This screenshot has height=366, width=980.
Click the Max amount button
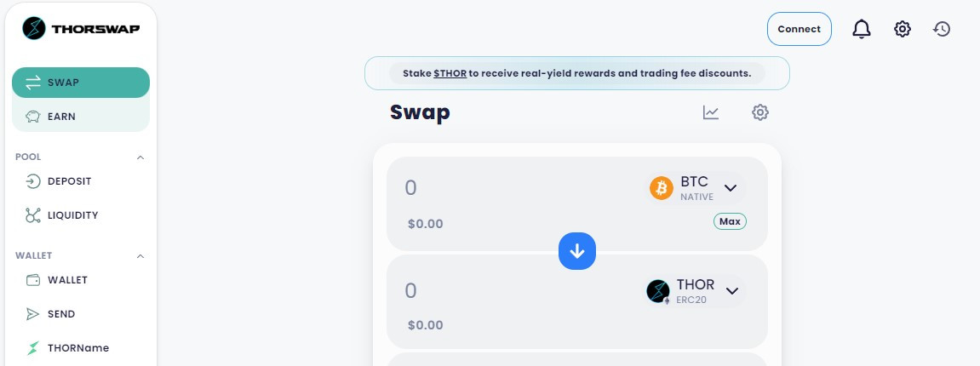click(x=730, y=221)
